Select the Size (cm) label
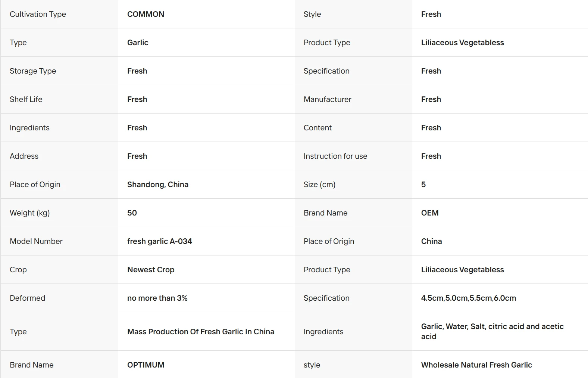The width and height of the screenshot is (588, 378). tap(319, 185)
